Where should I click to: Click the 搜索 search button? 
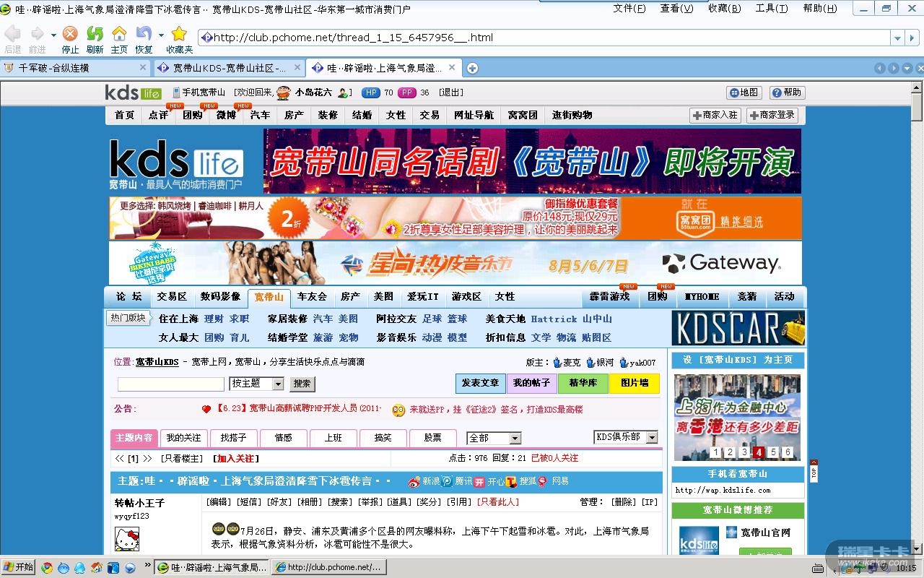pos(302,384)
